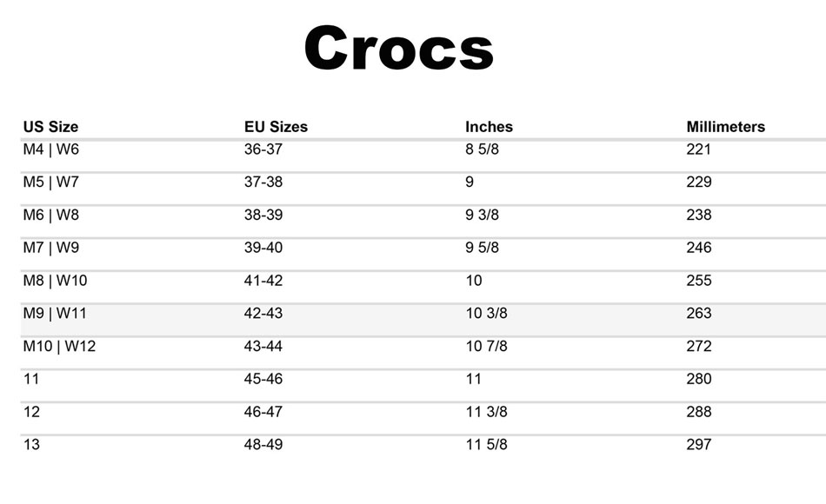
Task: Select the M4 | W6 size row
Action: 423,156
